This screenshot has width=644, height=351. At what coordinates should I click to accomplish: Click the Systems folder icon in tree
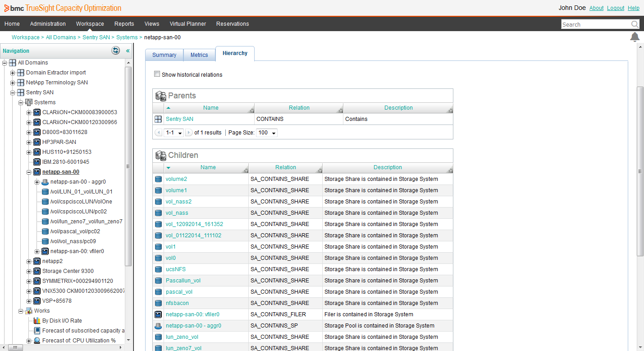pos(29,102)
